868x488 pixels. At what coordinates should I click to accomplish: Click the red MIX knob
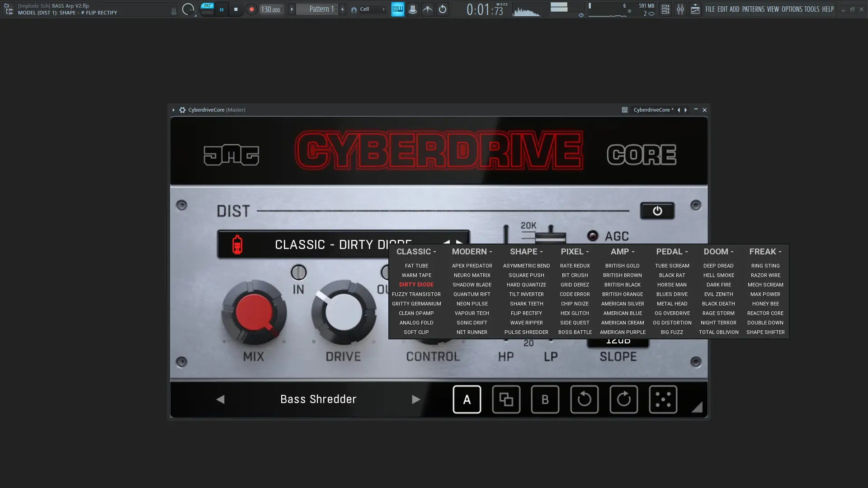click(254, 313)
